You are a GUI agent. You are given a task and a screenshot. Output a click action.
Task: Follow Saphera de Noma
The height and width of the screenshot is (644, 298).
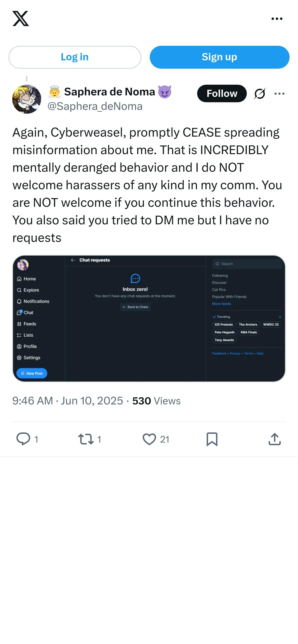(x=222, y=93)
